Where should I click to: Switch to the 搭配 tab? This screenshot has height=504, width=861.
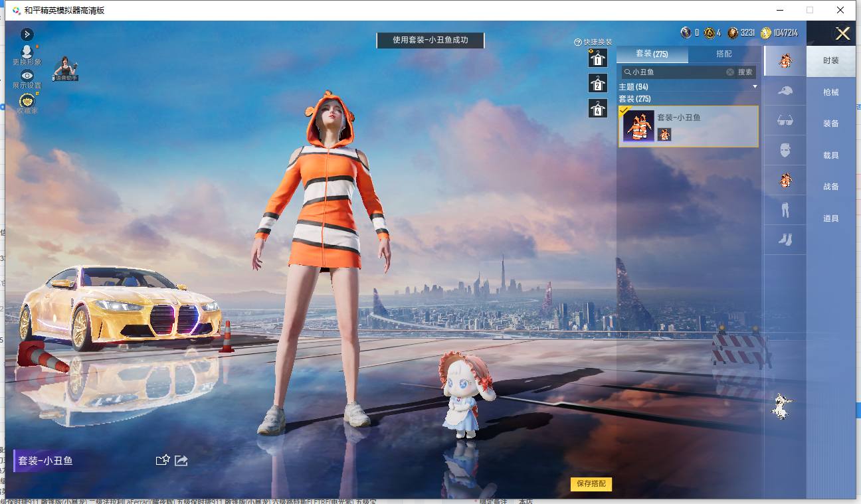[x=723, y=54]
